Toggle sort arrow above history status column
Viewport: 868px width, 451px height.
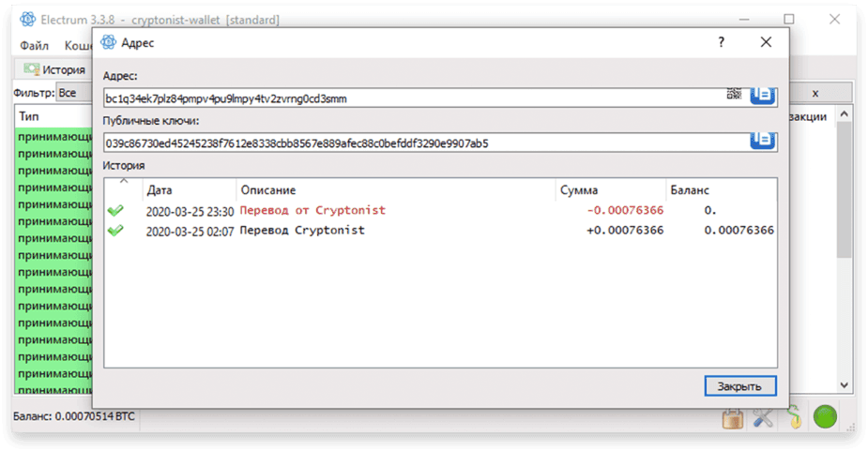[x=124, y=181]
